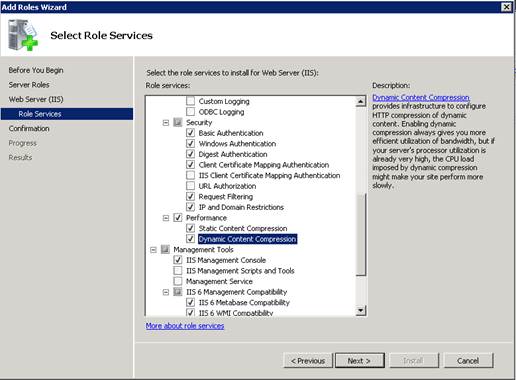Check the Management Service checkbox
Image resolution: width=516 pixels, height=380 pixels.
click(178, 281)
